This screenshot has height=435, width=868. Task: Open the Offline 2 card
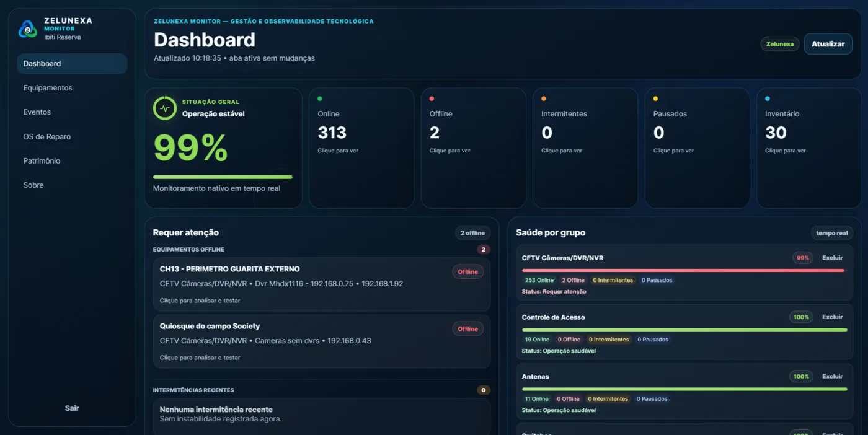[473, 148]
